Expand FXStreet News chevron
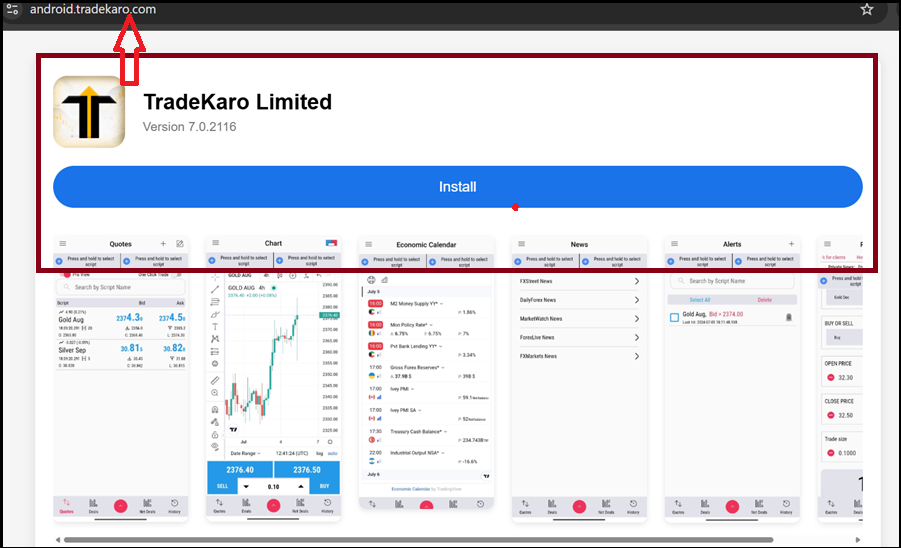 pyautogui.click(x=637, y=281)
